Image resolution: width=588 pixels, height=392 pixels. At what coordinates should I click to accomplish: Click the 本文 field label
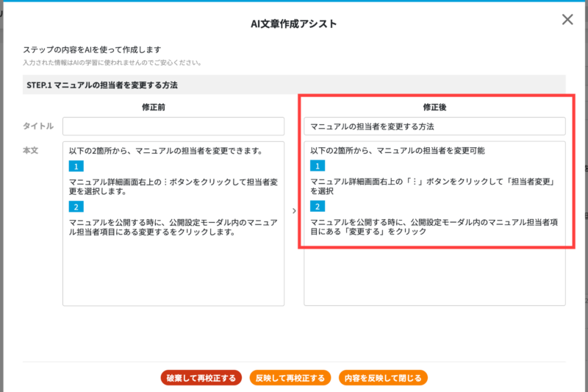(x=30, y=151)
